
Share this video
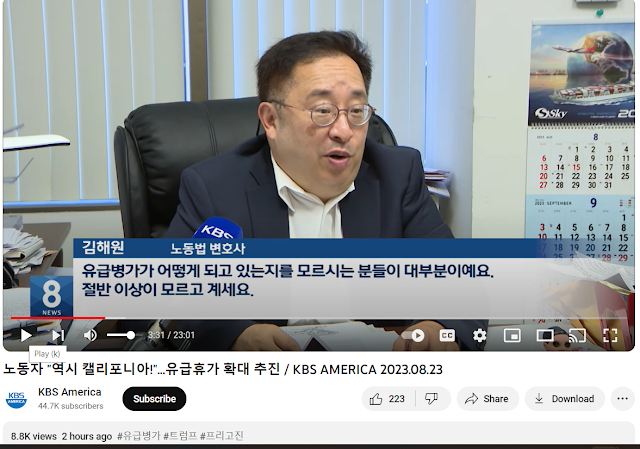click(488, 399)
